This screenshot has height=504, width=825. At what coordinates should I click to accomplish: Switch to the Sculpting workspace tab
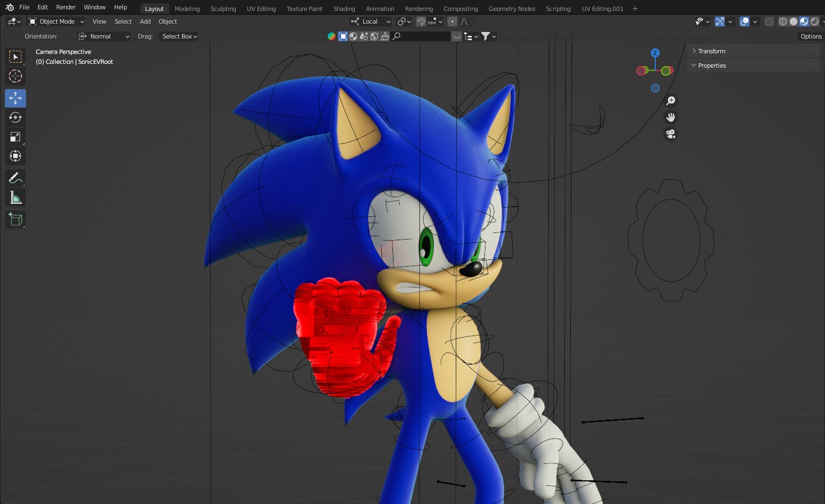click(223, 9)
